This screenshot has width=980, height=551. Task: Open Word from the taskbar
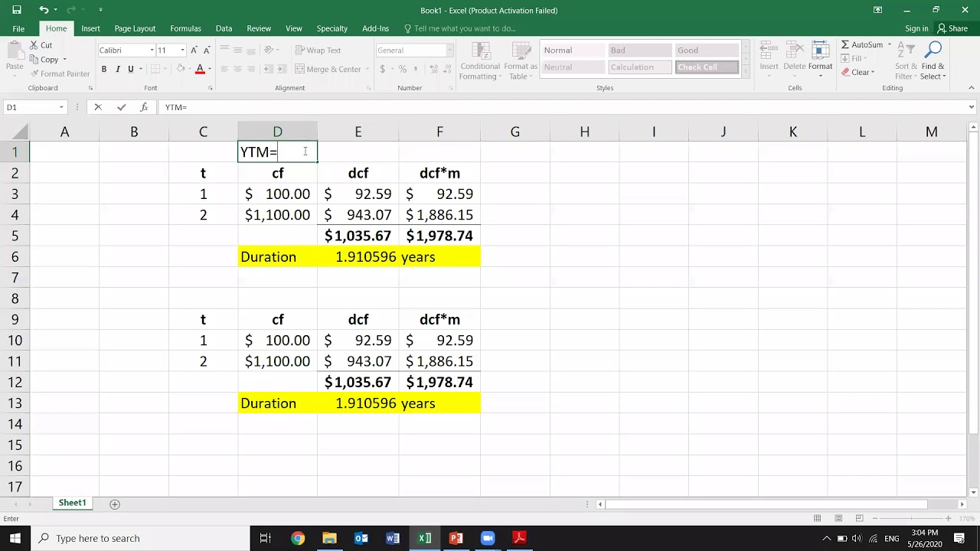393,538
